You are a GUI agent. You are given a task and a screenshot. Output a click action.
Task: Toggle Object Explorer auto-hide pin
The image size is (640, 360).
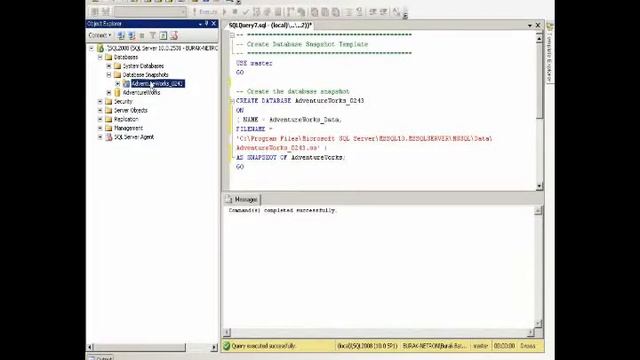[x=207, y=24]
